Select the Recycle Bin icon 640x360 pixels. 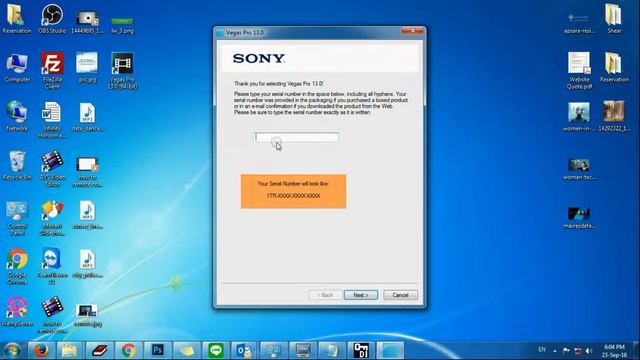(x=17, y=165)
